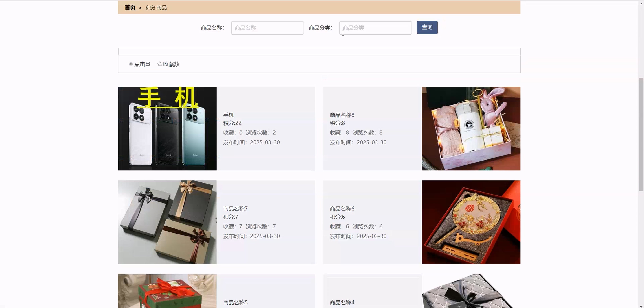The width and height of the screenshot is (644, 308).
Task: Focus the 商品名称 input field
Action: coord(267,28)
